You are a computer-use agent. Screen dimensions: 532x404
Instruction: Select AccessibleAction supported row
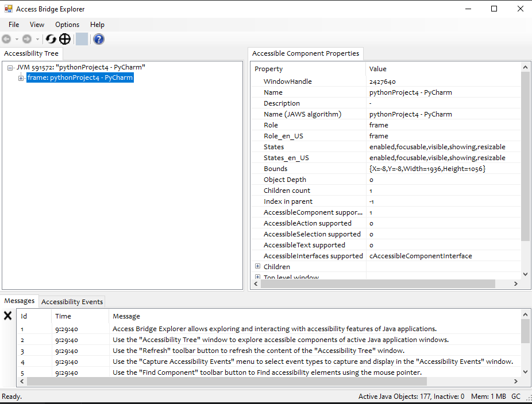[x=385, y=223]
